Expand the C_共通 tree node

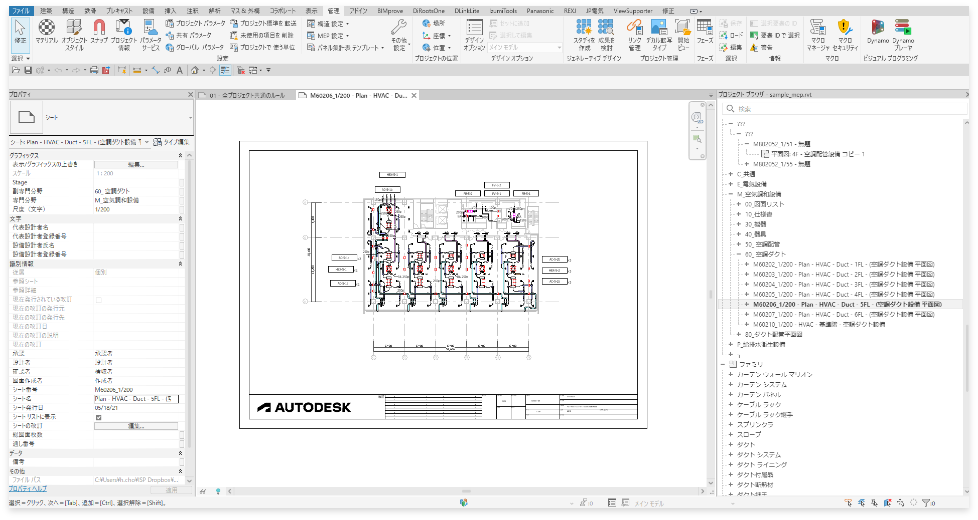[731, 174]
